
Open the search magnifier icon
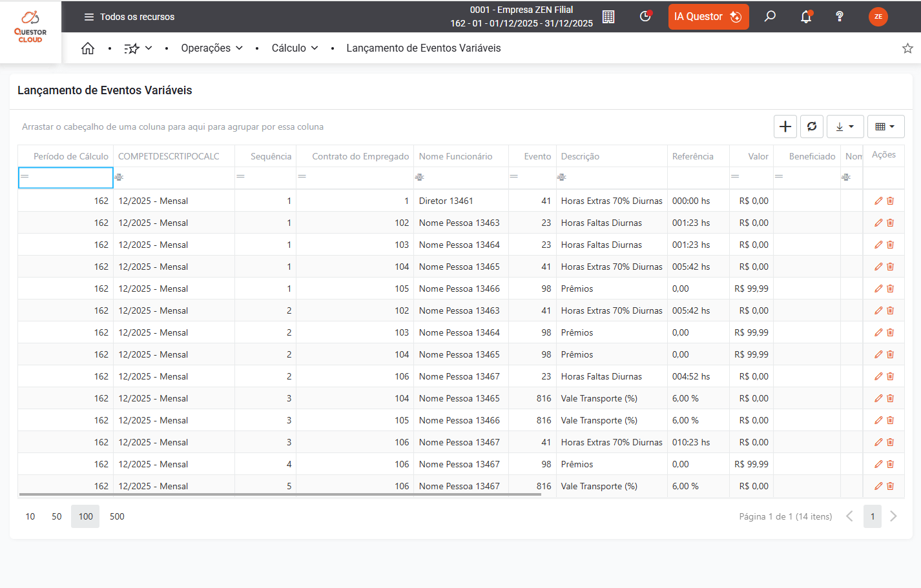770,17
